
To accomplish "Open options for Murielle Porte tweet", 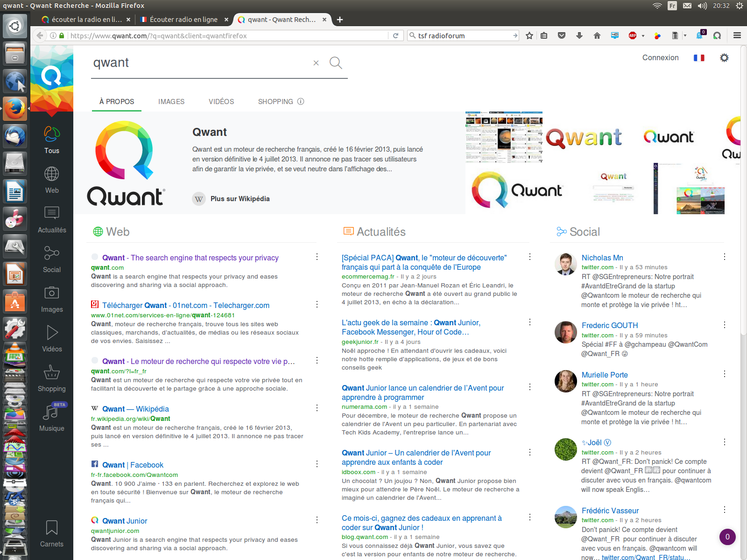I will [725, 374].
